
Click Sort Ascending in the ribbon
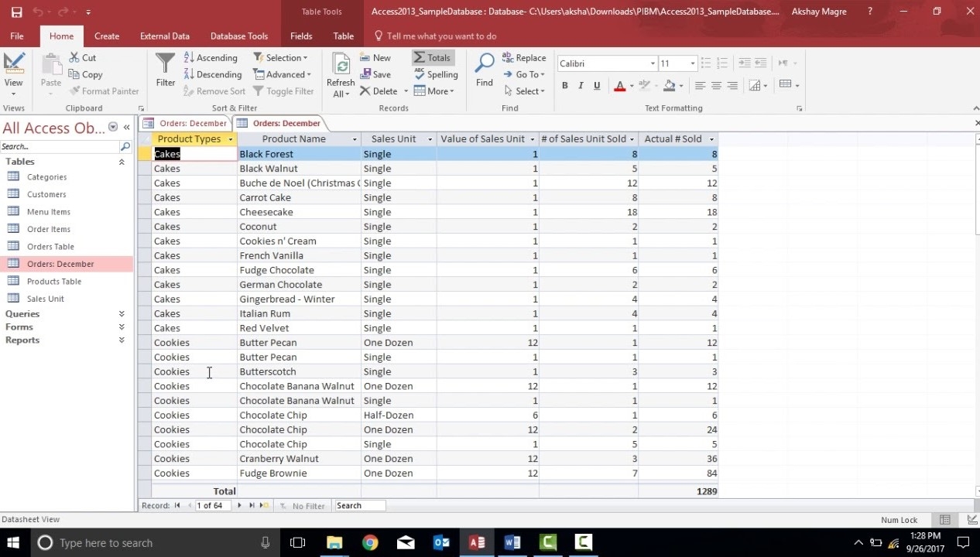(x=211, y=58)
